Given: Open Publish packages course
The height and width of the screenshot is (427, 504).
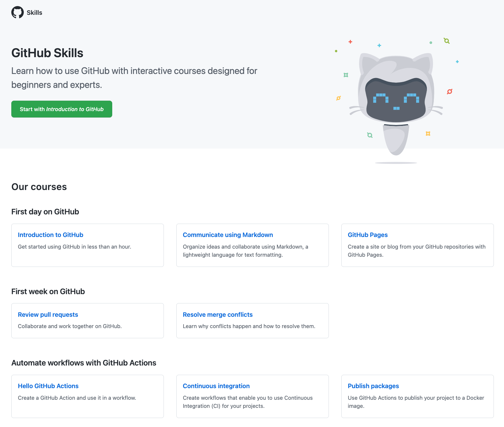Looking at the screenshot, I should 374,386.
